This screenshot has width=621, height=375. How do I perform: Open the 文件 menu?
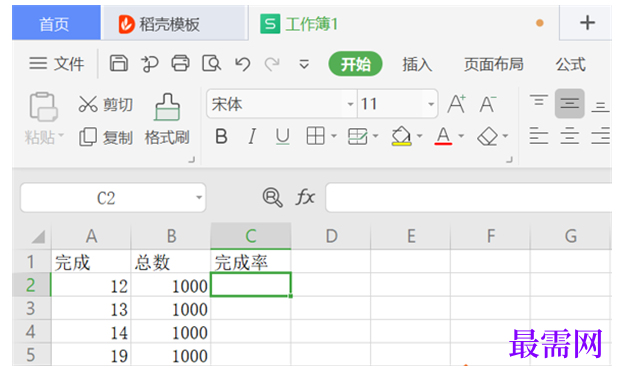[57, 64]
